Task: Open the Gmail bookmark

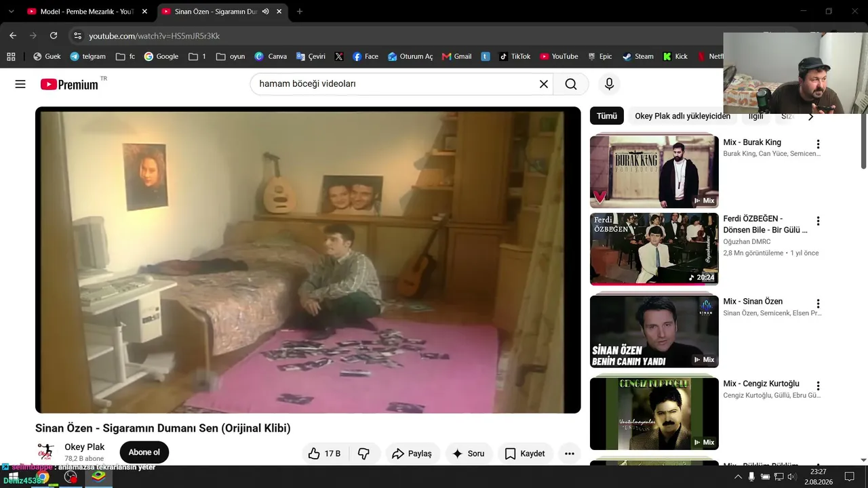Action: [456, 56]
